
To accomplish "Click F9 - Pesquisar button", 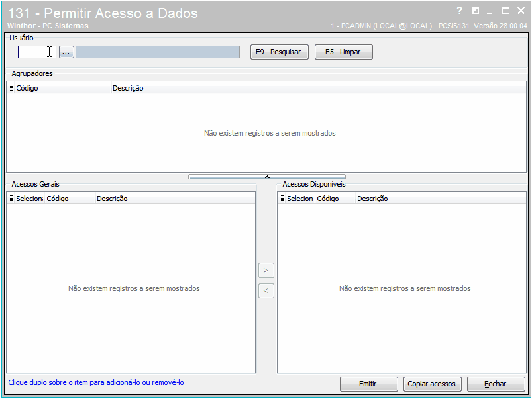I will (x=280, y=52).
